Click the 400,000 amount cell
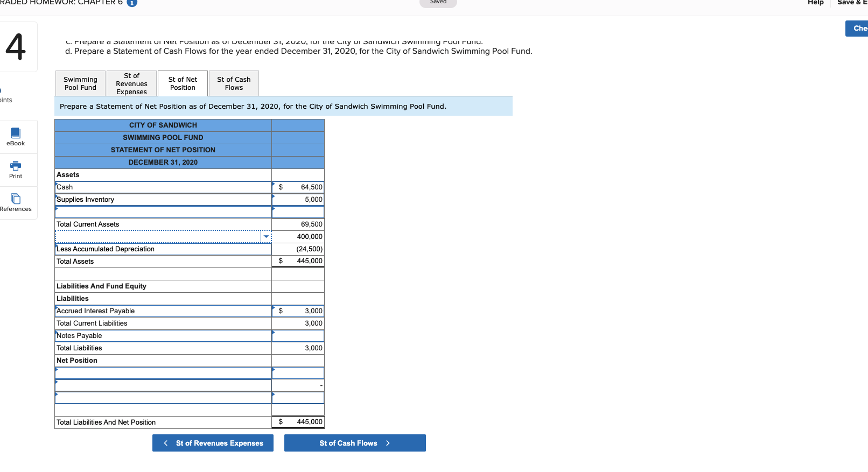The height and width of the screenshot is (472, 868). 298,237
